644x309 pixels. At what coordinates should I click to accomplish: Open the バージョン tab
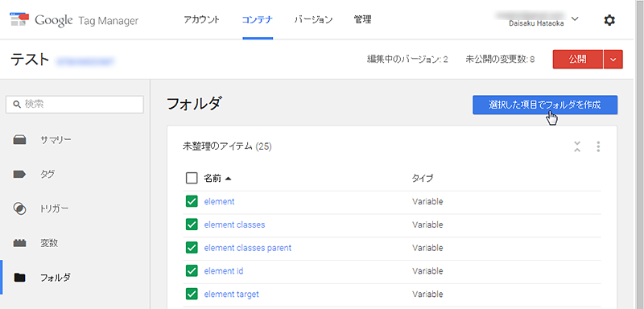(x=313, y=19)
